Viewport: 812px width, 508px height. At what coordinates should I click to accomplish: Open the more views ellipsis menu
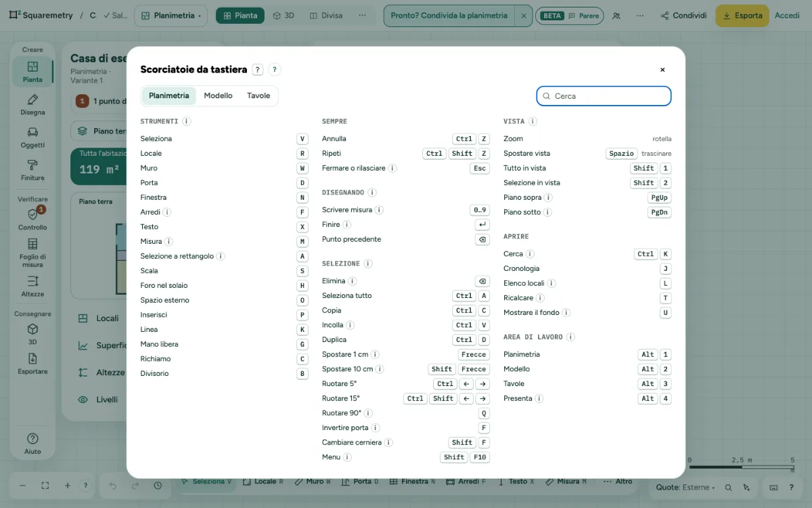[362, 16]
